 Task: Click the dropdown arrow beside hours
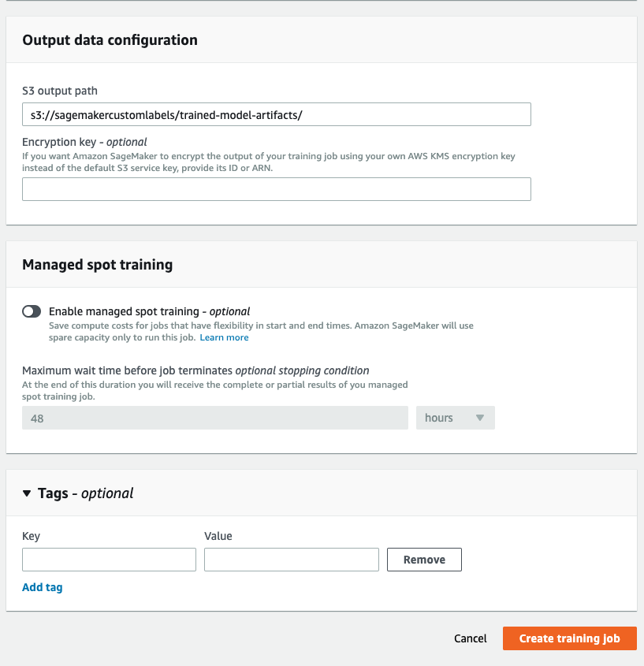coord(479,418)
